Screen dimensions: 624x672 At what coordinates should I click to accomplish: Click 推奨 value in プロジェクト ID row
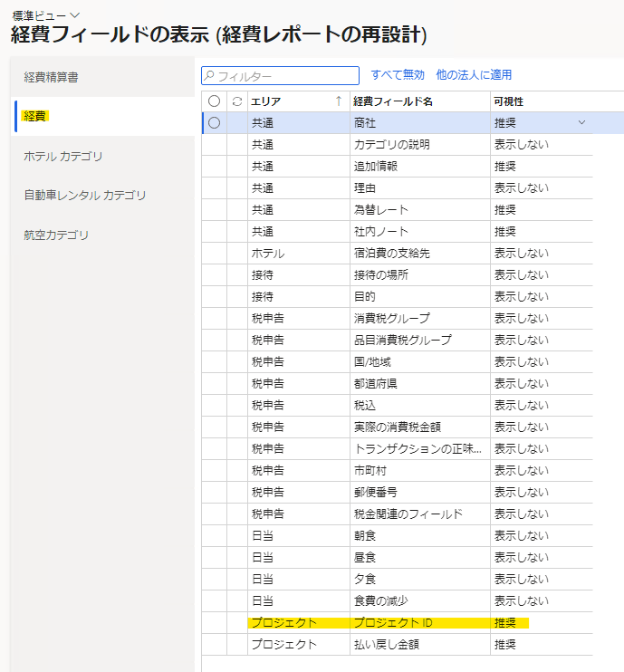(542, 623)
